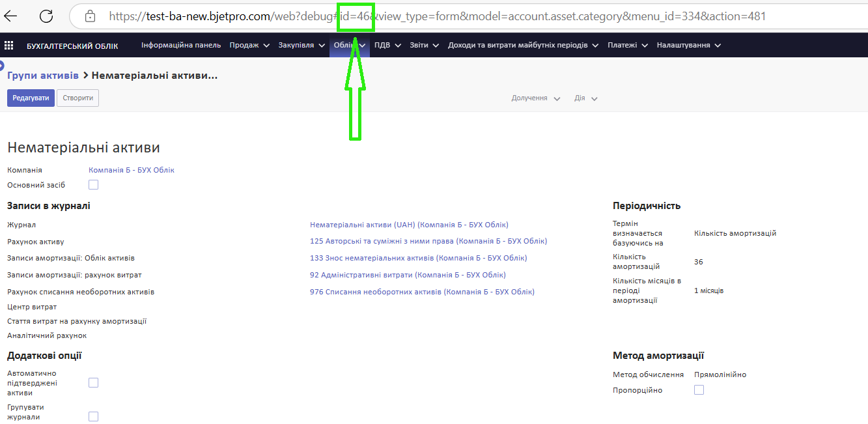Click the Записи амортизації: рахунок витрат label
868x424 pixels.
click(x=74, y=275)
